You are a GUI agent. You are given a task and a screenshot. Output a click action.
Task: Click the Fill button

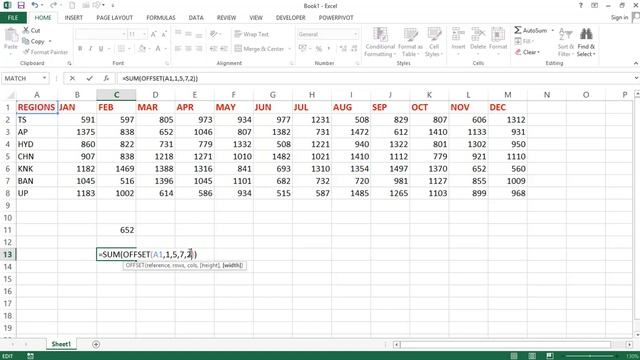point(524,41)
